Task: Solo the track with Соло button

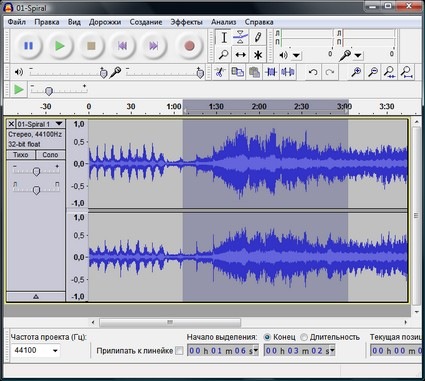Action: pyautogui.click(x=50, y=155)
